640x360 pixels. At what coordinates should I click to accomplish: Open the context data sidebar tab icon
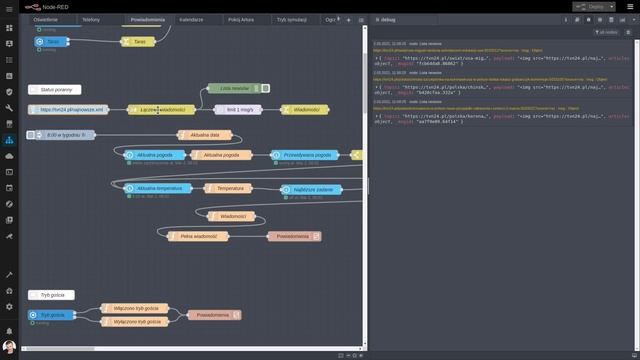click(x=611, y=20)
